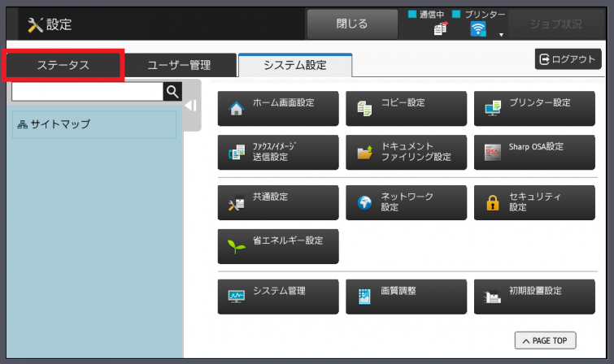Screen dimensions: 614x364
Task: Open ドキュメントファイリング設定 folder tile
Action: (406, 152)
